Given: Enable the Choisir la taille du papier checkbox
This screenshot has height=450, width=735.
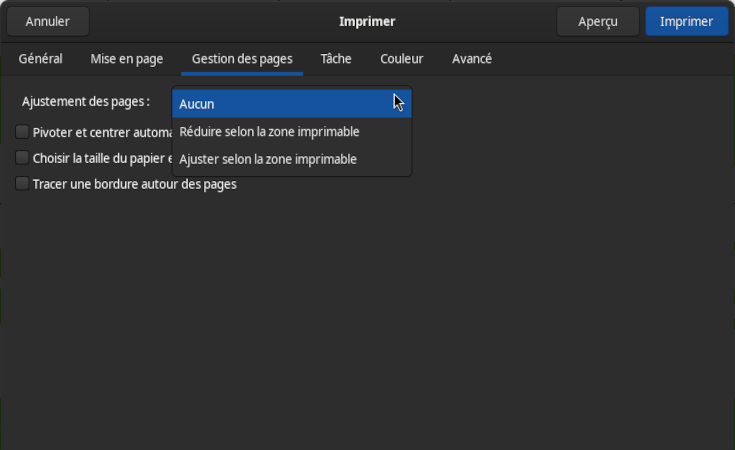Looking at the screenshot, I should click(x=22, y=158).
